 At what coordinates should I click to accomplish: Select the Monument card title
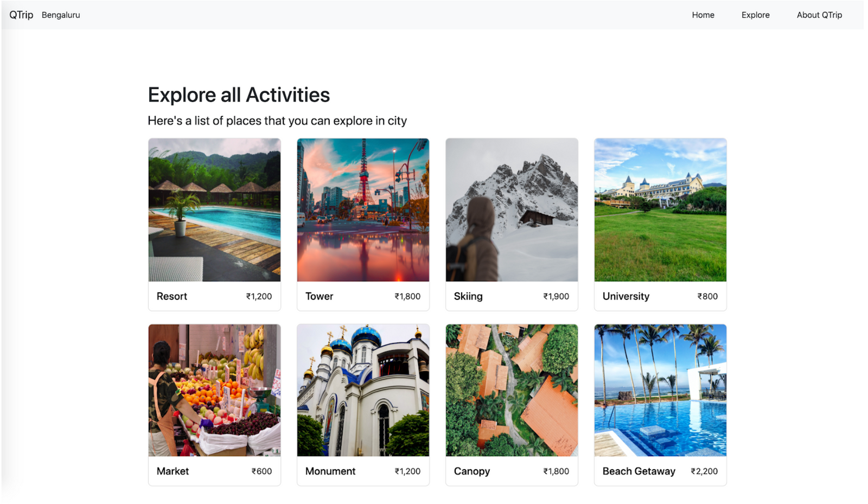click(x=330, y=471)
